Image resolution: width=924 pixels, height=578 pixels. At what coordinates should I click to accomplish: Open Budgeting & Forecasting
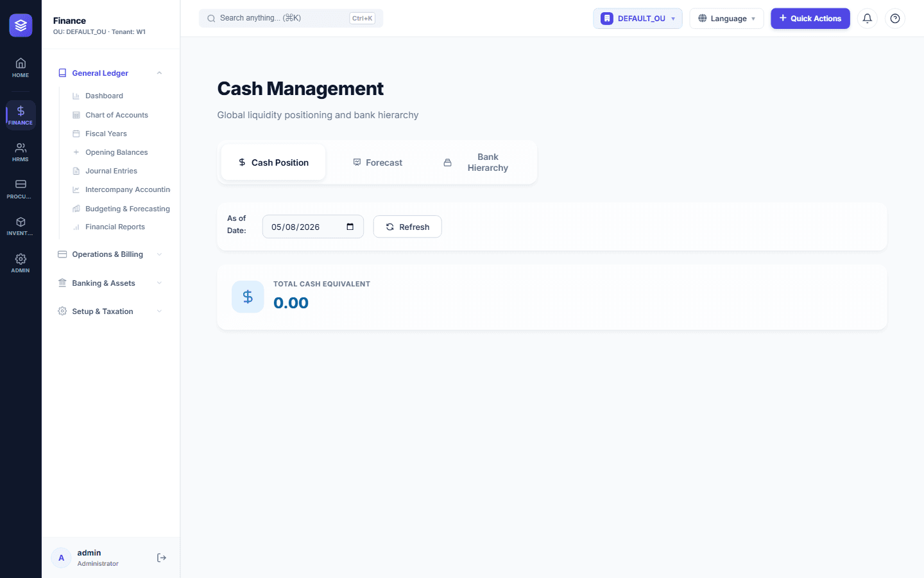[127, 209]
